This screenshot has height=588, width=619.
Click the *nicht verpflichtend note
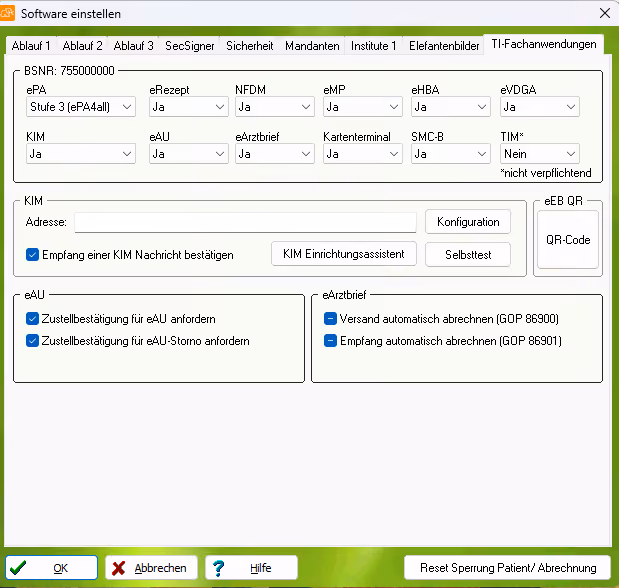[x=546, y=173]
